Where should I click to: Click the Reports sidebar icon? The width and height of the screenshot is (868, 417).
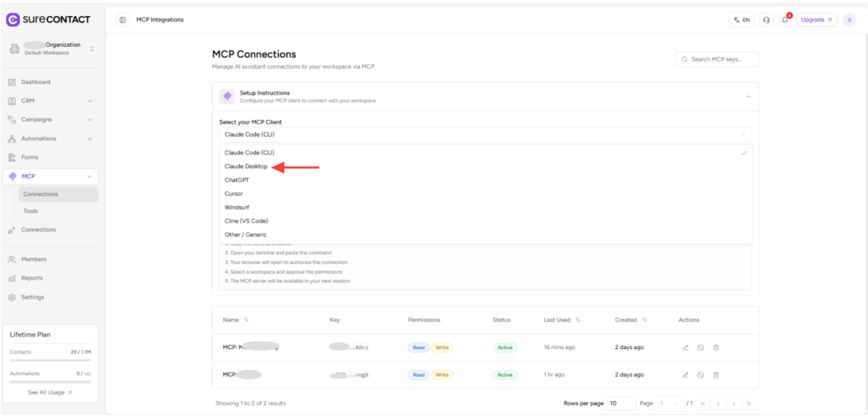click(x=12, y=278)
